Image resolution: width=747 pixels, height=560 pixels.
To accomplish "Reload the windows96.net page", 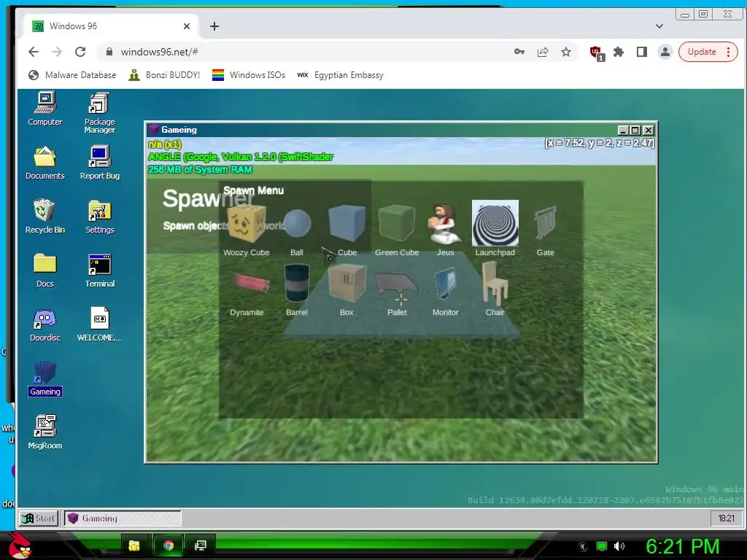I will (80, 52).
